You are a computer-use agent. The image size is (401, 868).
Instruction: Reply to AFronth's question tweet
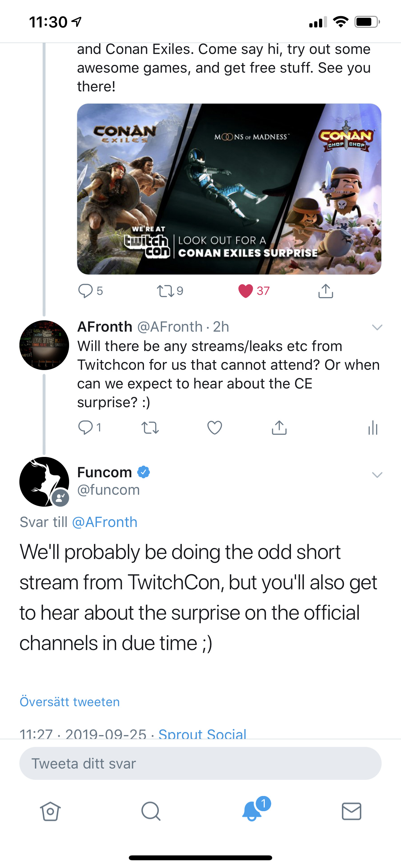point(85,428)
